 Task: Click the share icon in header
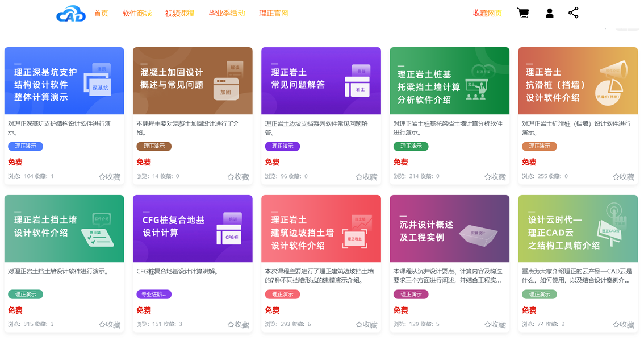tap(574, 13)
